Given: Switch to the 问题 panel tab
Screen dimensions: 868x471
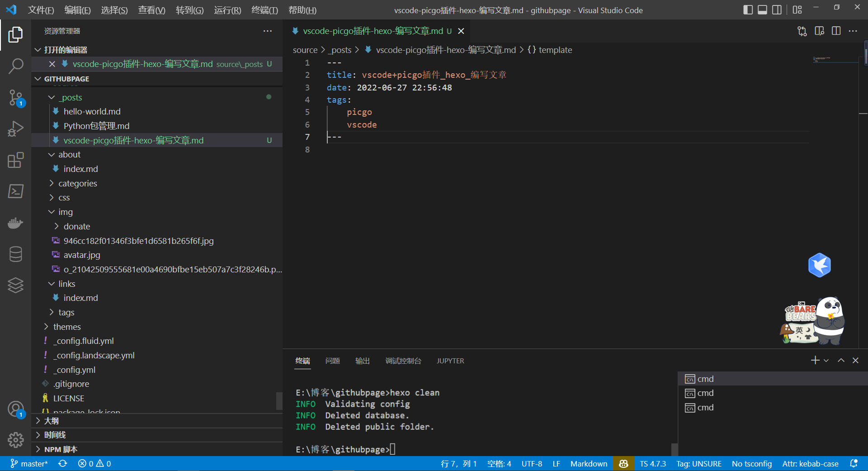Looking at the screenshot, I should pyautogui.click(x=332, y=361).
